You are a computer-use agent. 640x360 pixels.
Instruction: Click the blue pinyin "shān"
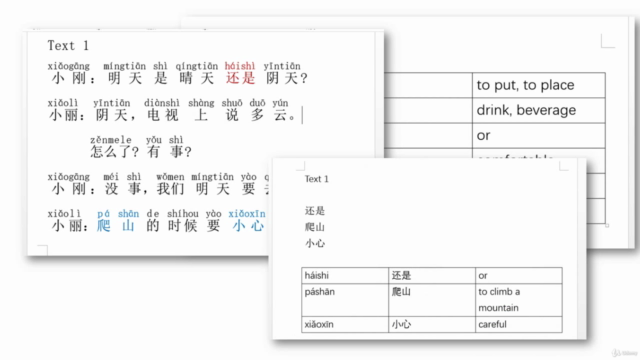point(128,214)
